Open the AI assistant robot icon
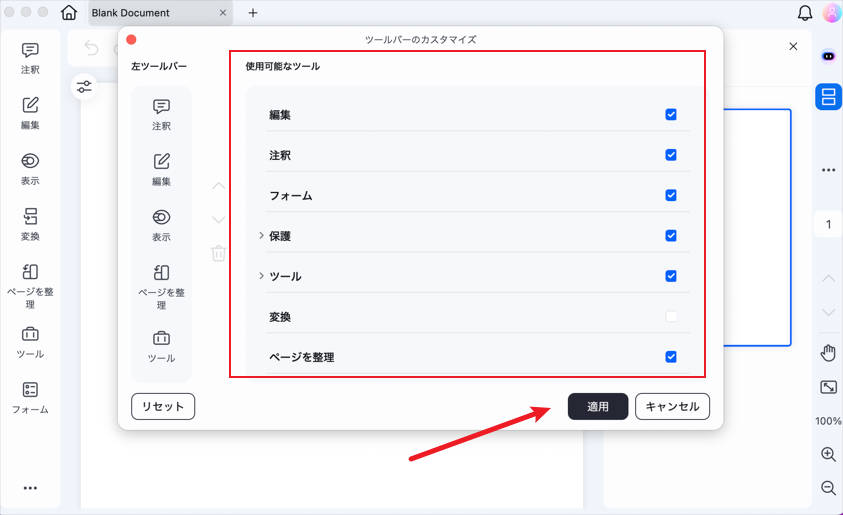843x515 pixels. click(828, 56)
